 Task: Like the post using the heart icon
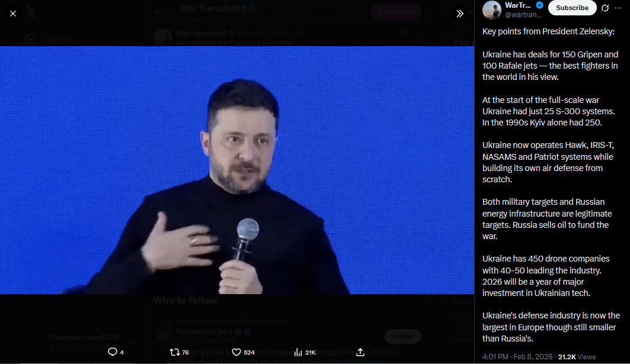coord(243,352)
